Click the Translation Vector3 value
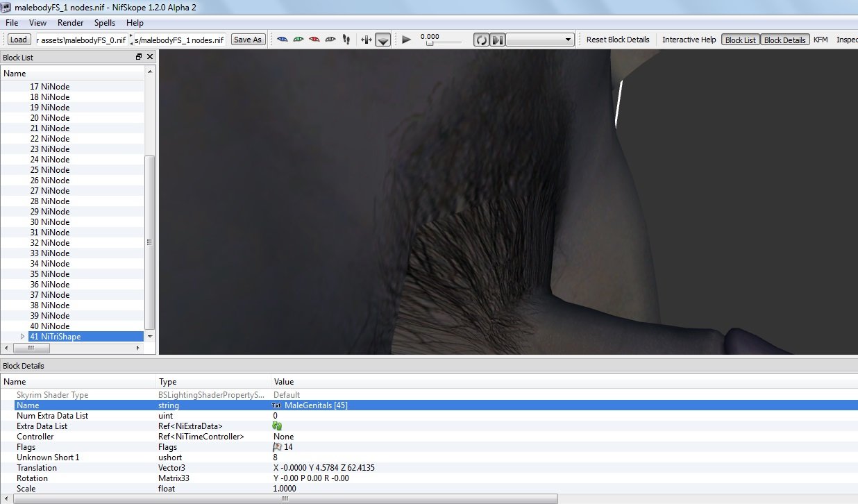 pos(324,468)
